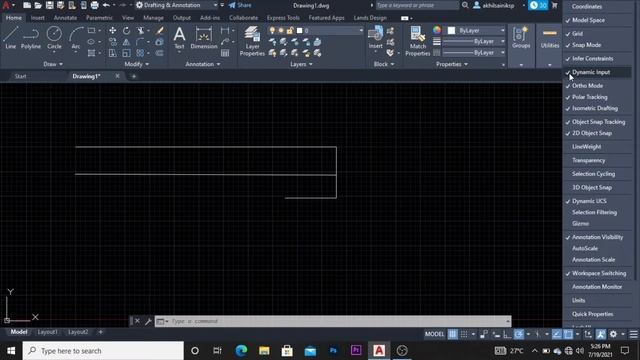The width and height of the screenshot is (640, 360).
Task: Activate the Rotate tool
Action: 127,31
